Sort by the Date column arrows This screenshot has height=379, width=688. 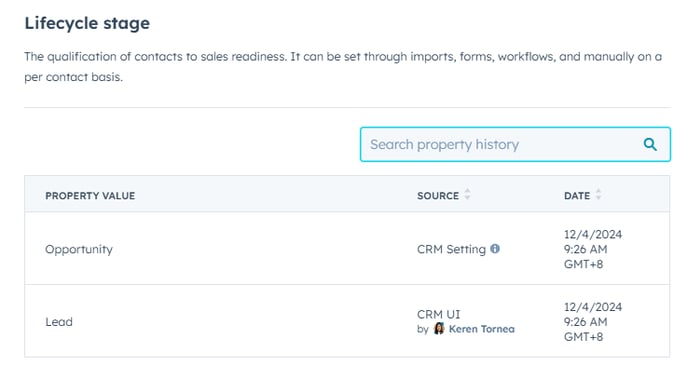click(x=598, y=194)
